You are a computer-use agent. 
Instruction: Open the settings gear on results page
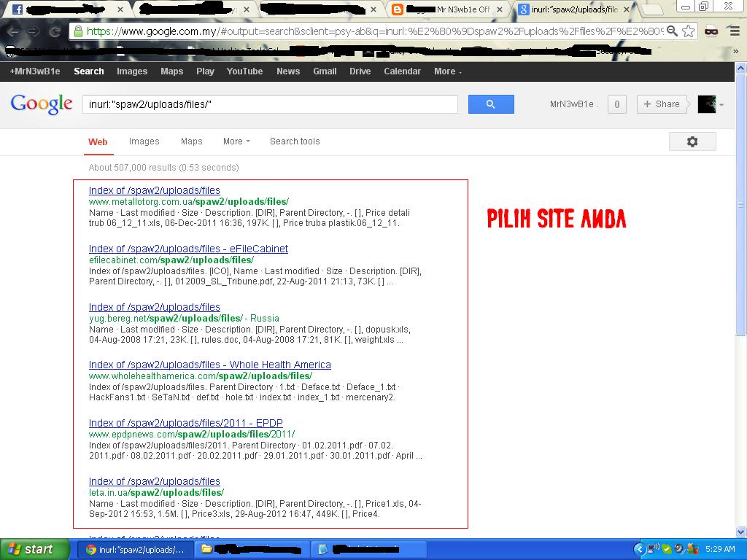692,141
